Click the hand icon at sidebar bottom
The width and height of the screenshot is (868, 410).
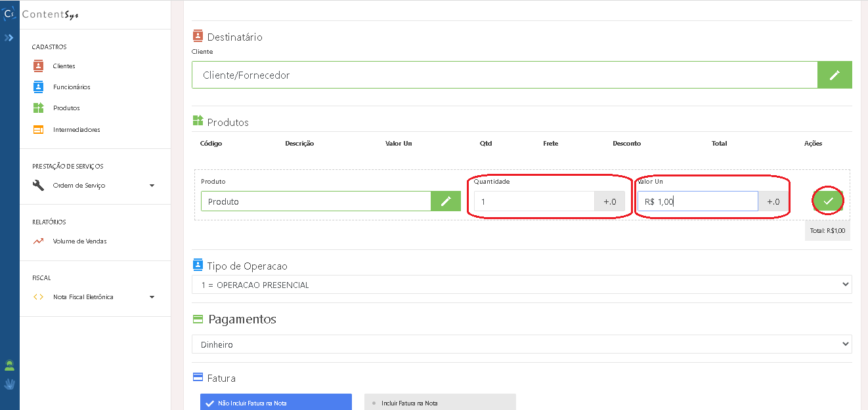click(9, 384)
